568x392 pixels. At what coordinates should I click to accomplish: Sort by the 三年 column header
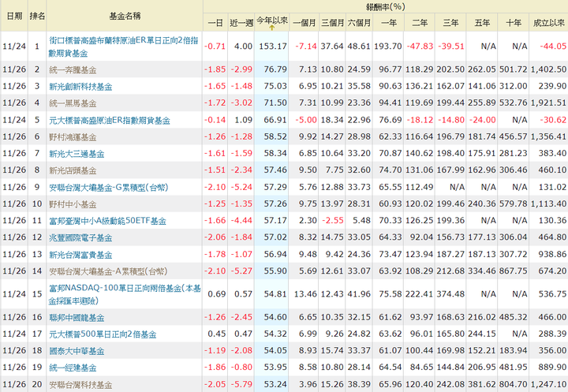(x=451, y=23)
